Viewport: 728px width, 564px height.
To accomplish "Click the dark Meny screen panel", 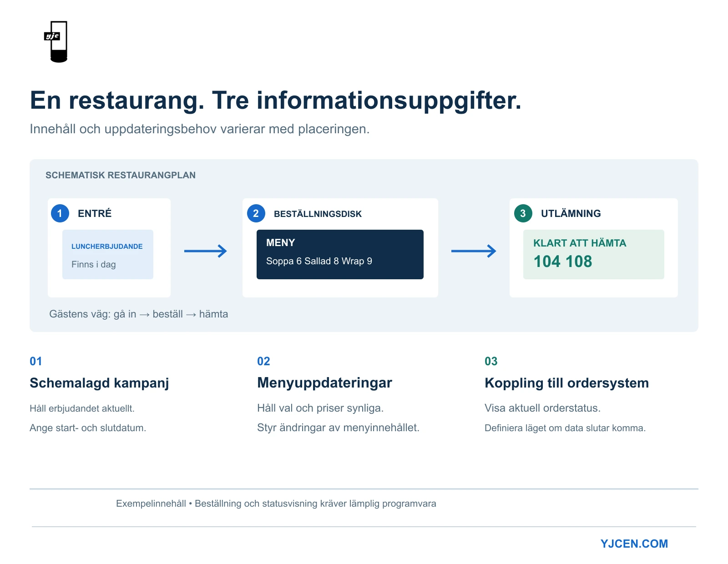I will tap(340, 254).
